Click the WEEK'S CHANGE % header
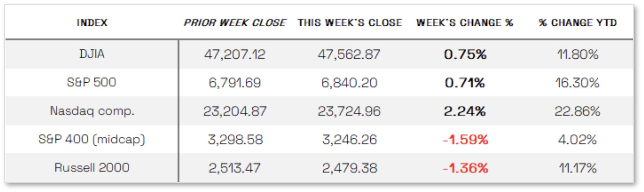The height and width of the screenshot is (192, 644). point(464,23)
